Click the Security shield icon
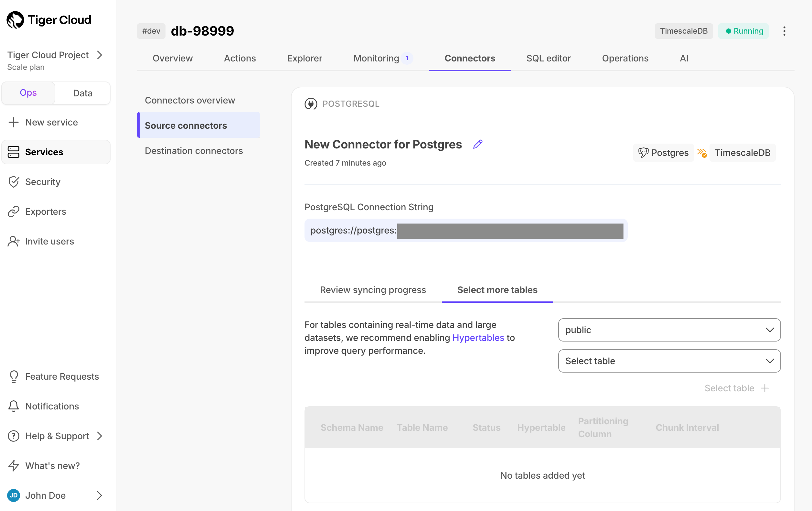Viewport: 812px width, 511px height. pyautogui.click(x=14, y=181)
